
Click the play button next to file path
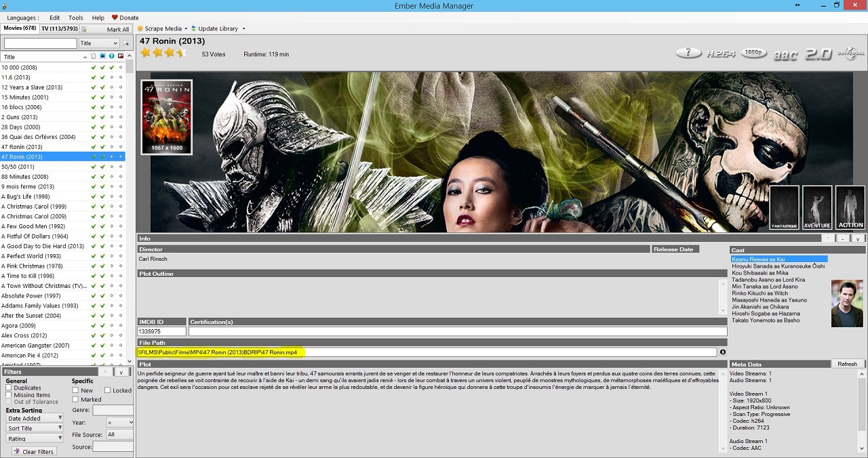[722, 352]
